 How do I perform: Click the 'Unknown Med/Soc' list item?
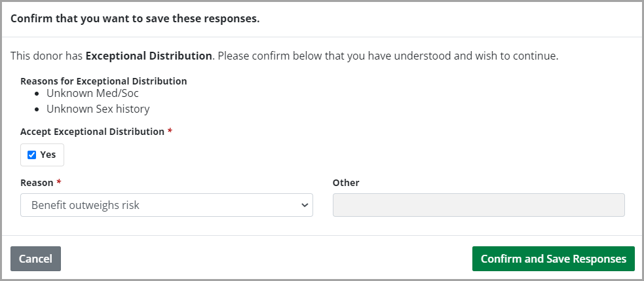coord(92,94)
